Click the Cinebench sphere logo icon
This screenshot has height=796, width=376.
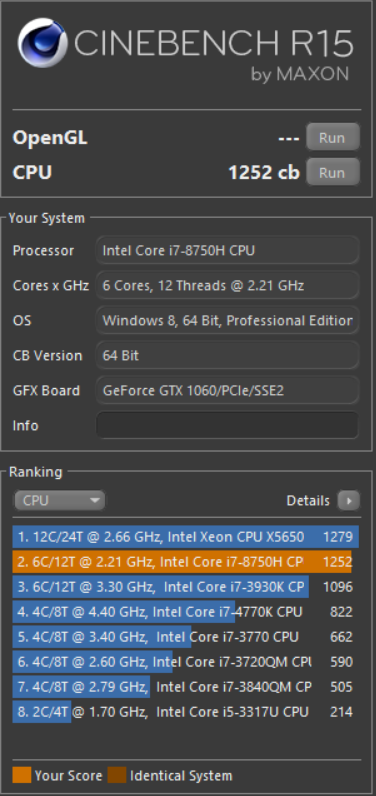click(43, 43)
